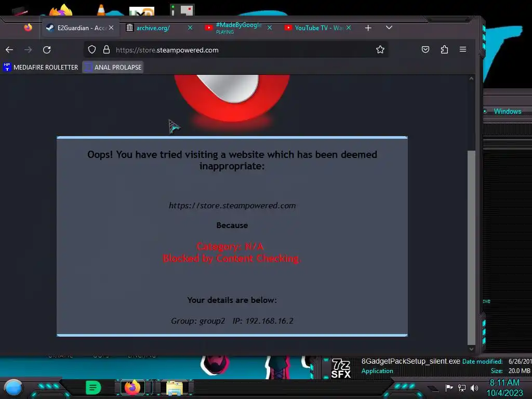Open the network tray icon
Image resolution: width=532 pixels, height=399 pixels.
pyautogui.click(x=462, y=388)
